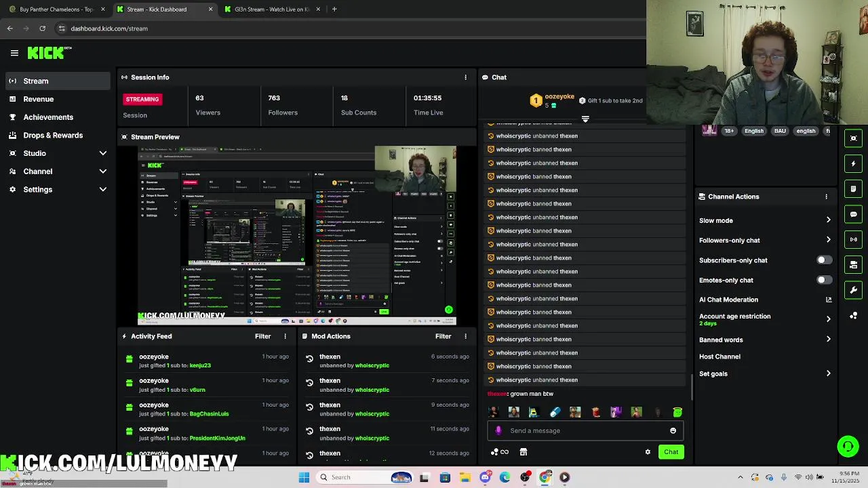Open the chat shop storefront icon
Image resolution: width=868 pixels, height=488 pixels.
tap(523, 452)
